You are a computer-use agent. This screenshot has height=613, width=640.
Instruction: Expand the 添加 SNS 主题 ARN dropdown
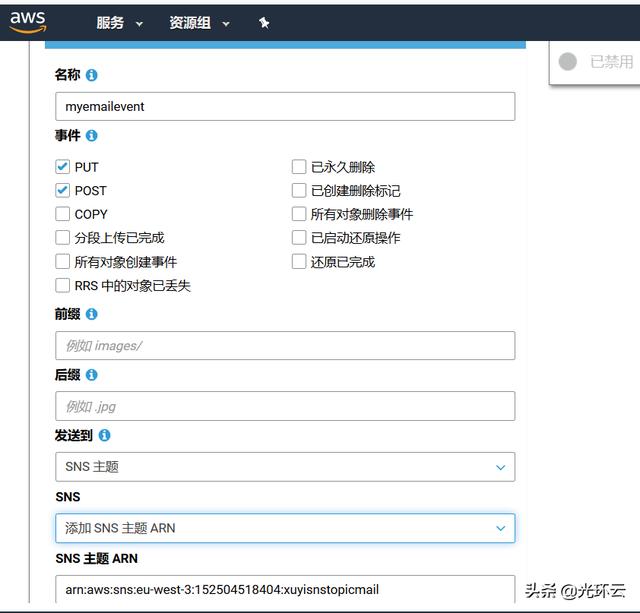tap(285, 528)
